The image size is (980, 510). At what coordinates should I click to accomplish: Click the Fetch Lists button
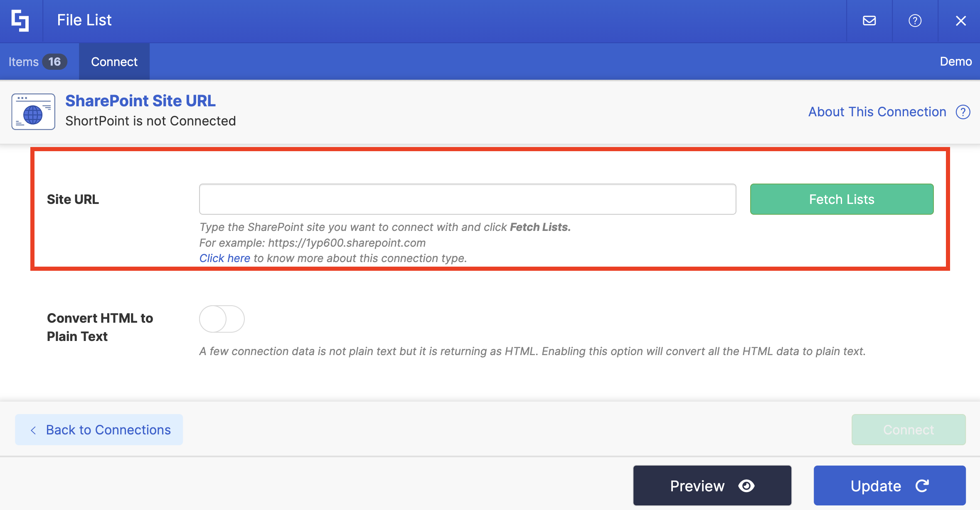coord(842,199)
